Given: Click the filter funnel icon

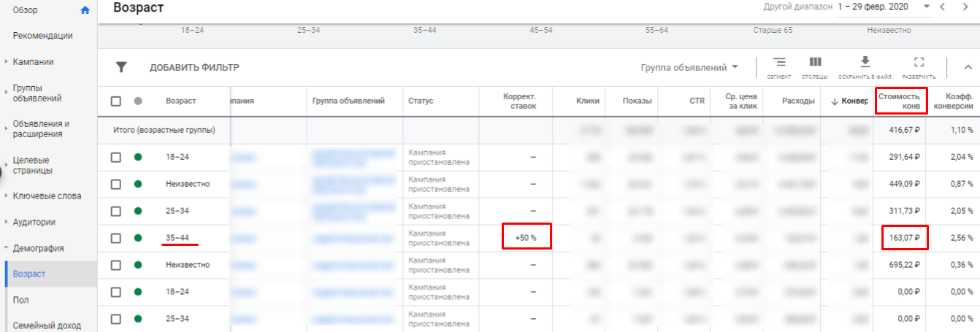Looking at the screenshot, I should [x=121, y=67].
